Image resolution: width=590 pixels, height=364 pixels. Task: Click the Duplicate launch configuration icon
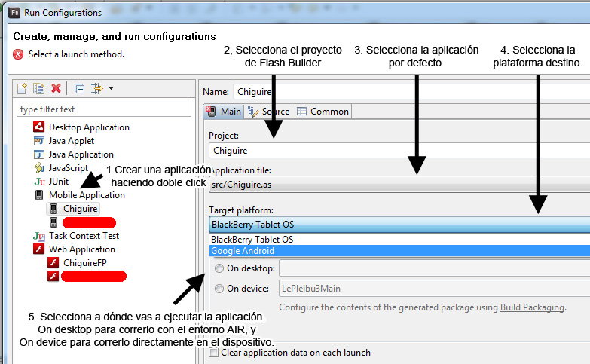[x=38, y=88]
